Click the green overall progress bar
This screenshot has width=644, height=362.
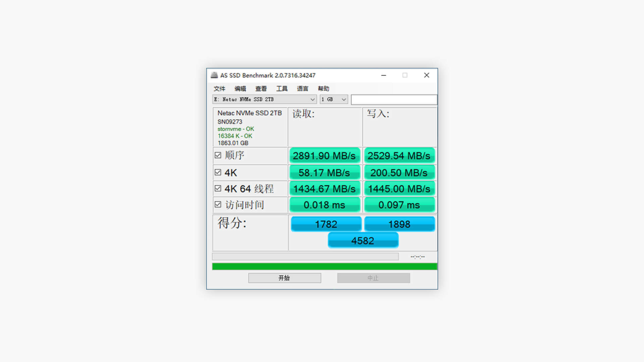[324, 266]
